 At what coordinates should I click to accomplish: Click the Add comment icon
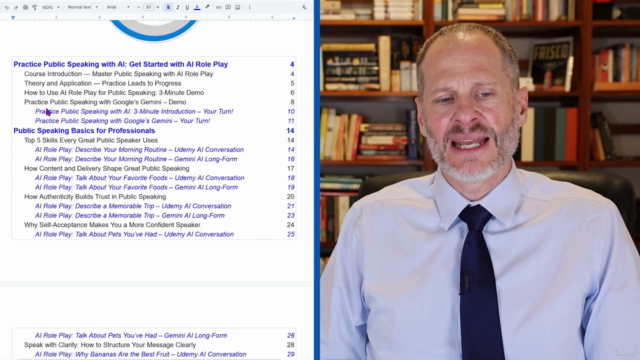click(228, 7)
